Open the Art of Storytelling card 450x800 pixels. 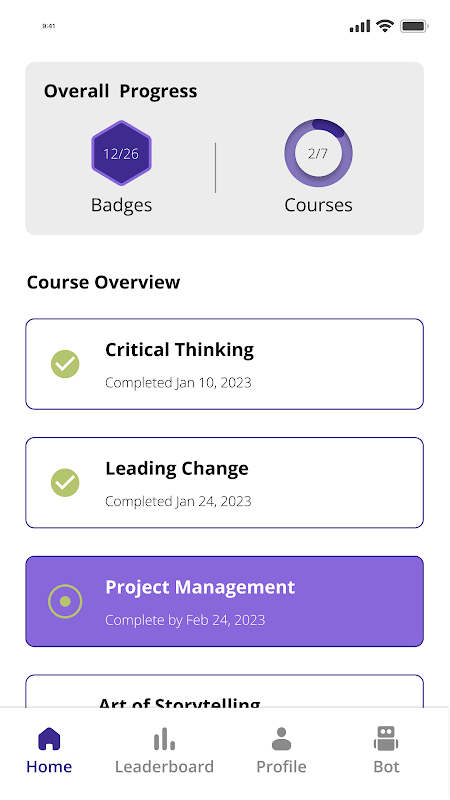pyautogui.click(x=224, y=691)
